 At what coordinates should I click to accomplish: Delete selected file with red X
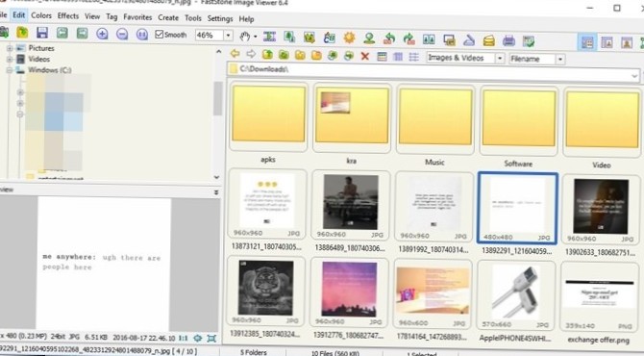364,57
